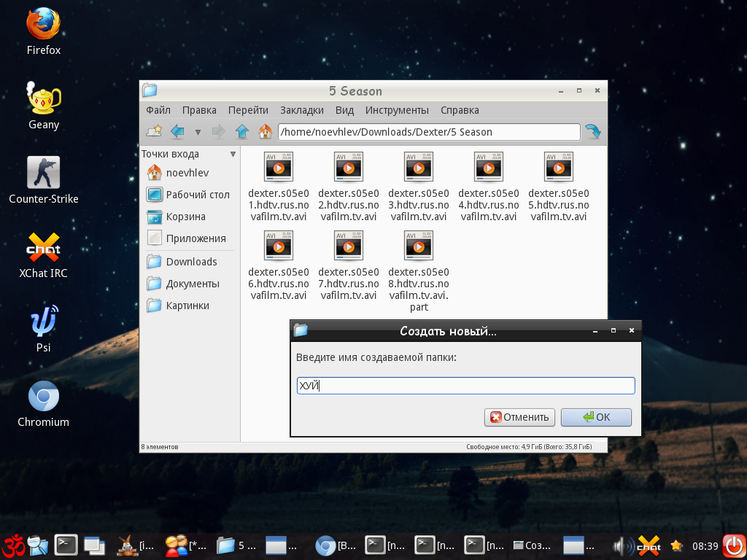Click the folder name input field

pos(465,386)
